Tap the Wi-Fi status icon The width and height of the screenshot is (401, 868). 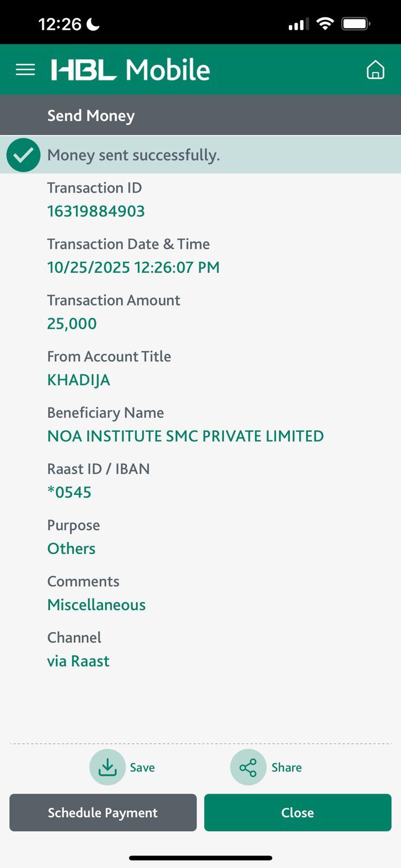pos(325,24)
